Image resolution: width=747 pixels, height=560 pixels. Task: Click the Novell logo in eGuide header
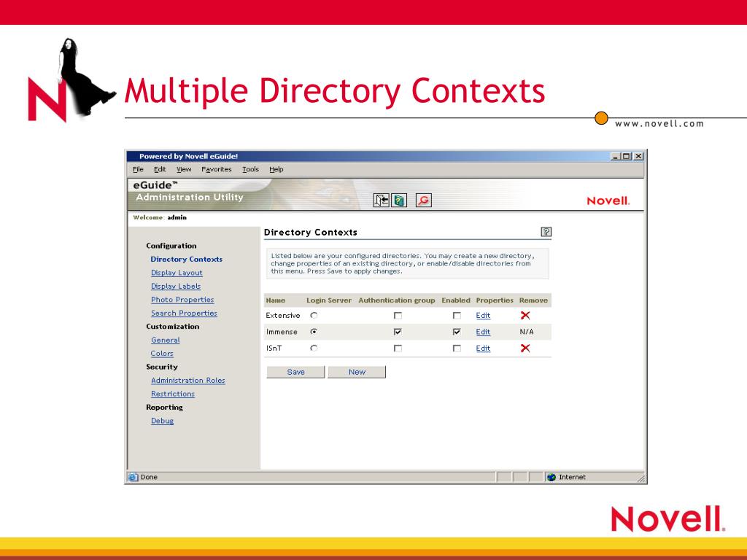(608, 201)
